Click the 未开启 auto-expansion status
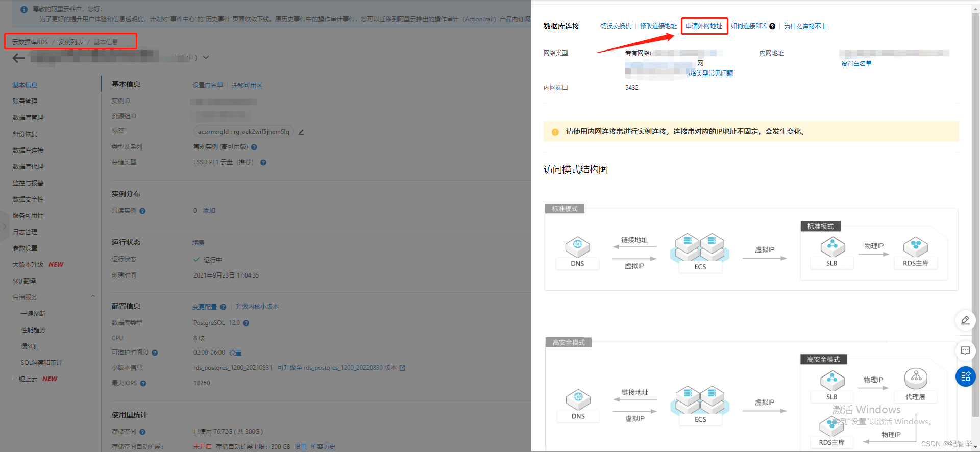 [x=202, y=447]
